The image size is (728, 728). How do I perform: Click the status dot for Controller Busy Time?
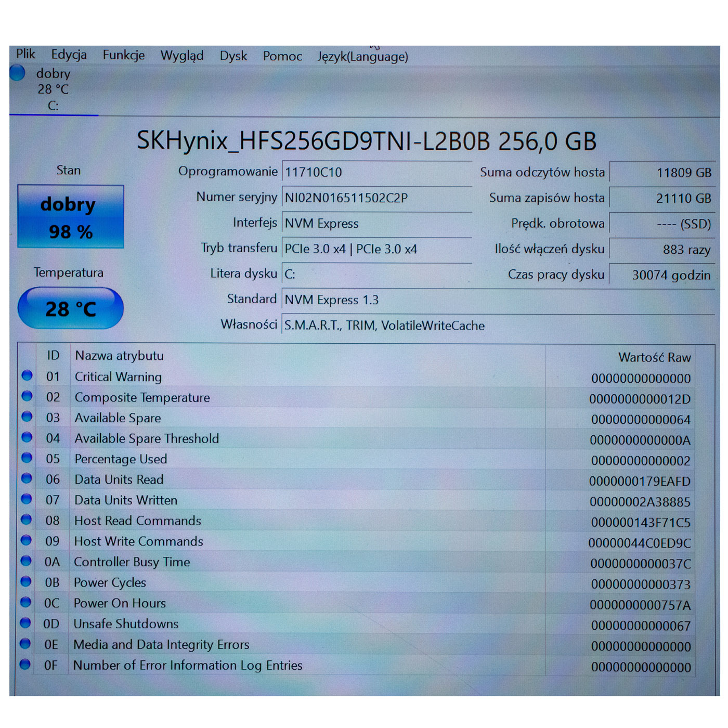click(26, 561)
